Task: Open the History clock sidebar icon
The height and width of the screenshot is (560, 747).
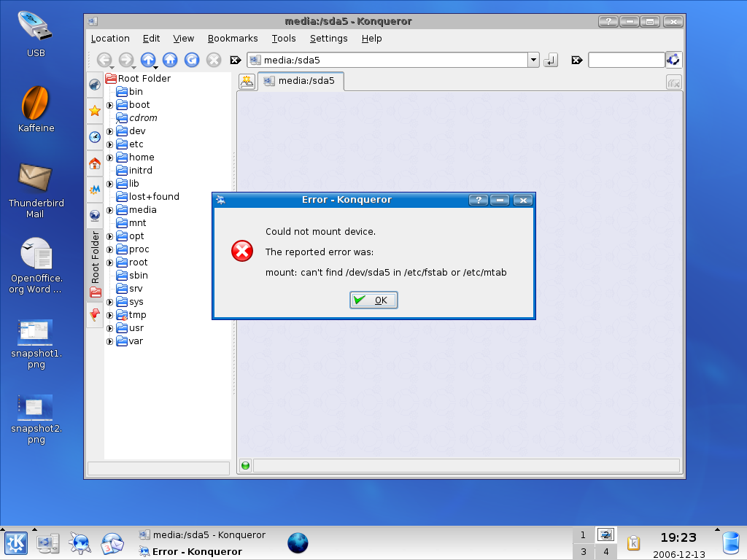Action: 95,137
